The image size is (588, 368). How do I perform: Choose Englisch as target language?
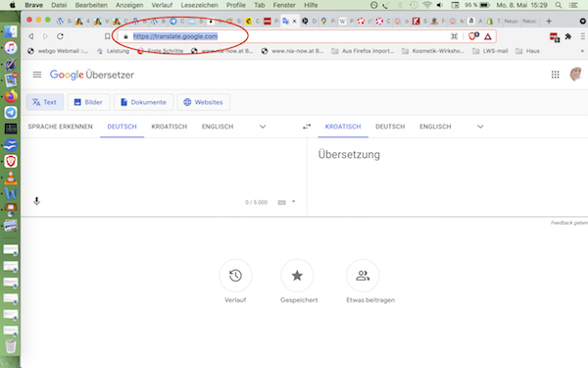pyautogui.click(x=435, y=127)
